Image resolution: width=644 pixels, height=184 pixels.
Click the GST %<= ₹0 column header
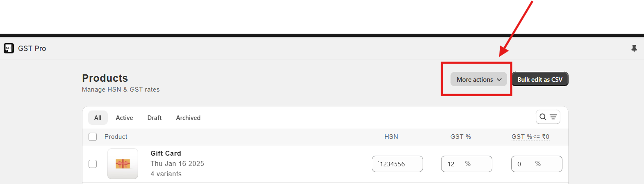[530, 137]
